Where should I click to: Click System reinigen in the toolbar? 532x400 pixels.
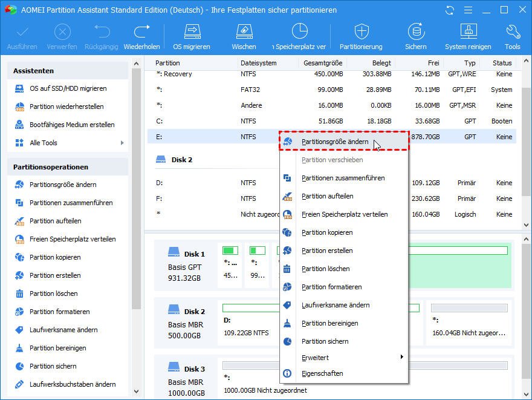point(468,36)
